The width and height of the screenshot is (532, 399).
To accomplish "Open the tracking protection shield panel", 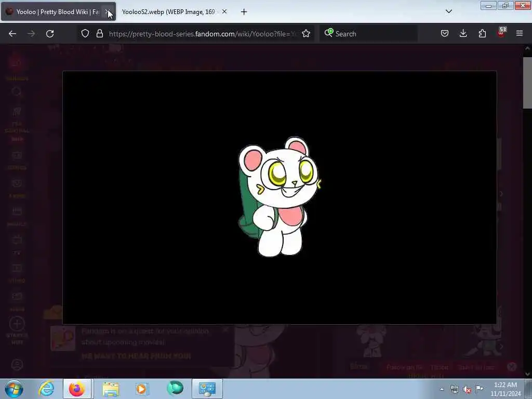I will pyautogui.click(x=85, y=34).
